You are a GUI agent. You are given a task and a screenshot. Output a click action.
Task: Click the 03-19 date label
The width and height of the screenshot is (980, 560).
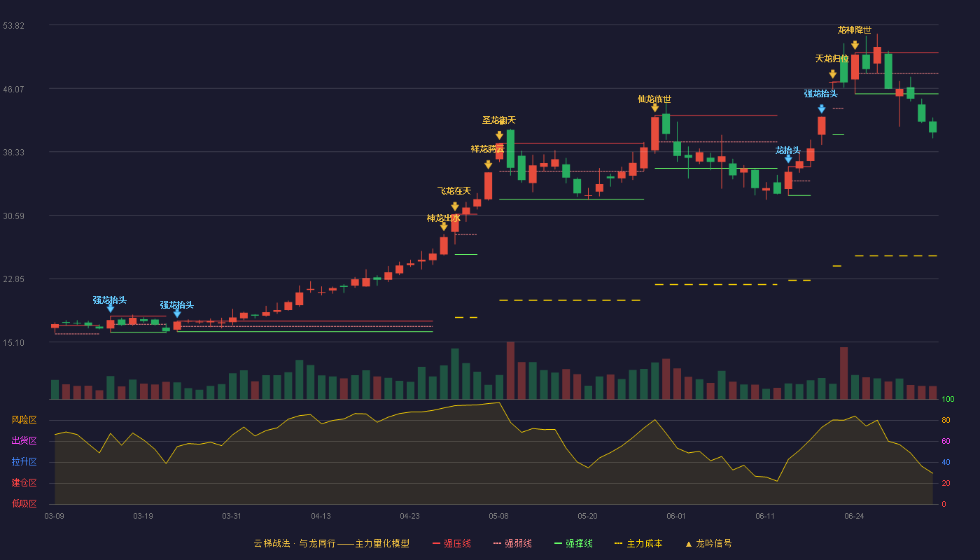point(143,516)
